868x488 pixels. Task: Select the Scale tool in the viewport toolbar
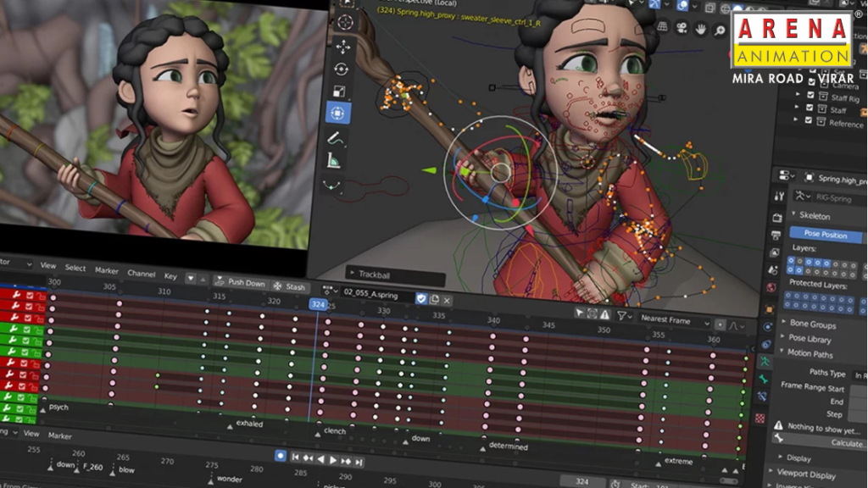pos(339,91)
